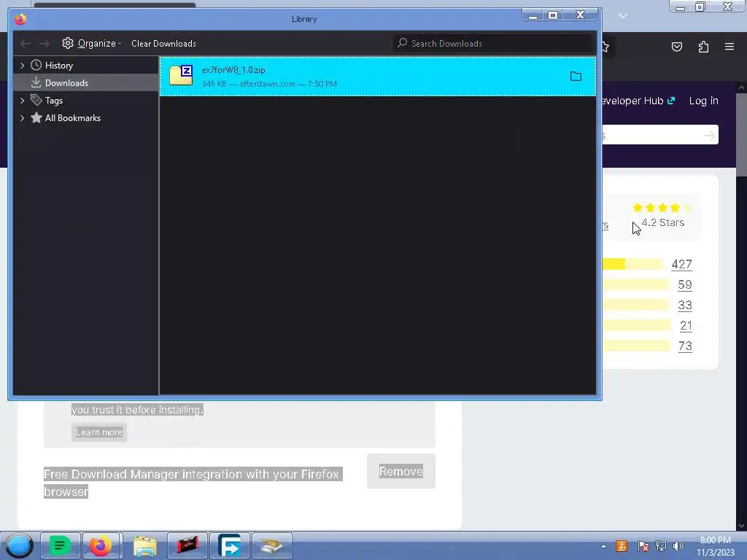This screenshot has width=747, height=560.
Task: Open the red-and-black taskbar app icon
Action: click(x=187, y=545)
